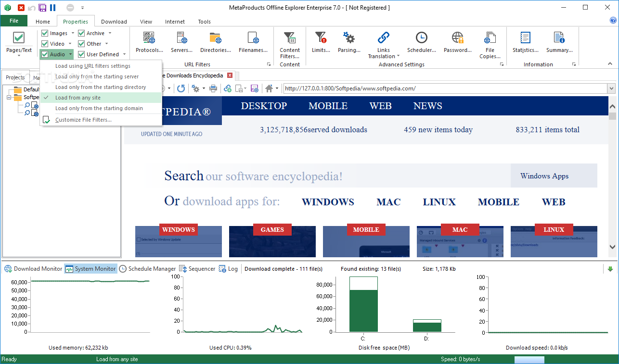This screenshot has height=364, width=619.
Task: Click the red stop icon in quick access toolbar
Action: coord(21,8)
